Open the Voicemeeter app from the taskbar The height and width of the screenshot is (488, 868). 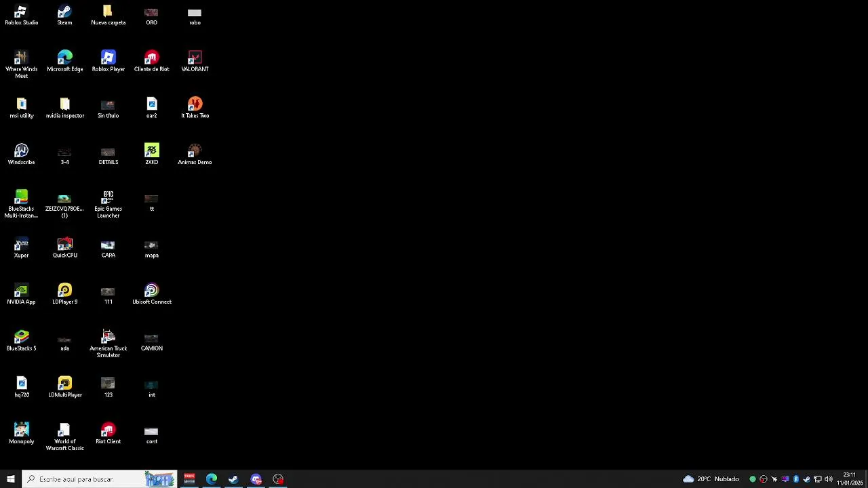tap(189, 479)
